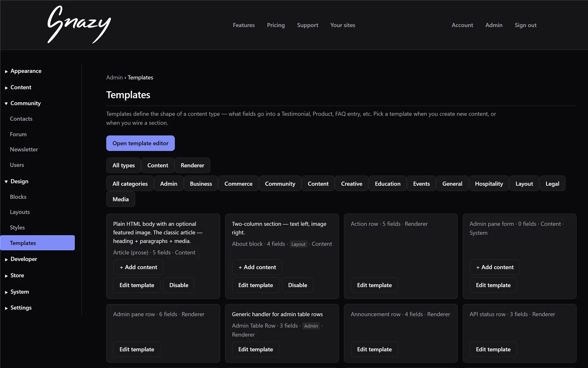The width and height of the screenshot is (588, 368).
Task: Open Support in top navigation
Action: click(308, 25)
